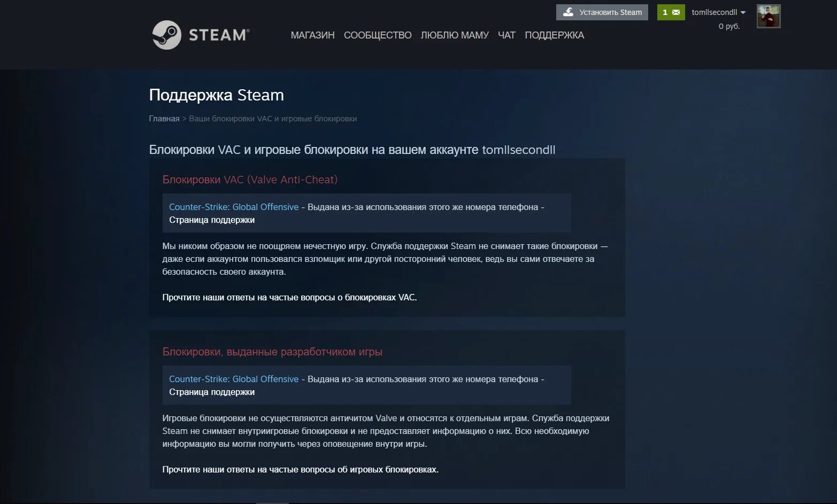The image size is (837, 504).
Task: Click the 0 руб. wallet balance
Action: point(729,26)
